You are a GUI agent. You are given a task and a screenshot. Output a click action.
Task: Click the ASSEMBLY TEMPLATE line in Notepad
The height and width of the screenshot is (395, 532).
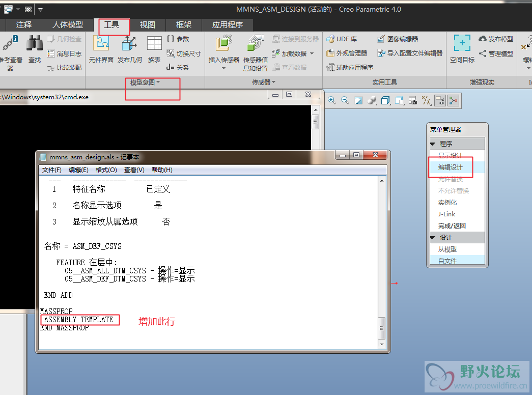79,320
